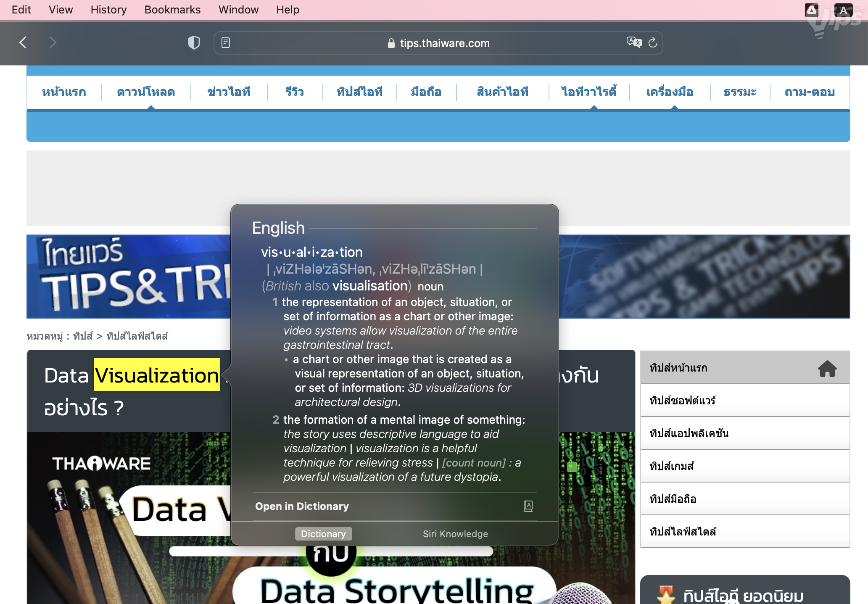Open the History menu
Viewport: 868px width, 604px height.
[108, 10]
